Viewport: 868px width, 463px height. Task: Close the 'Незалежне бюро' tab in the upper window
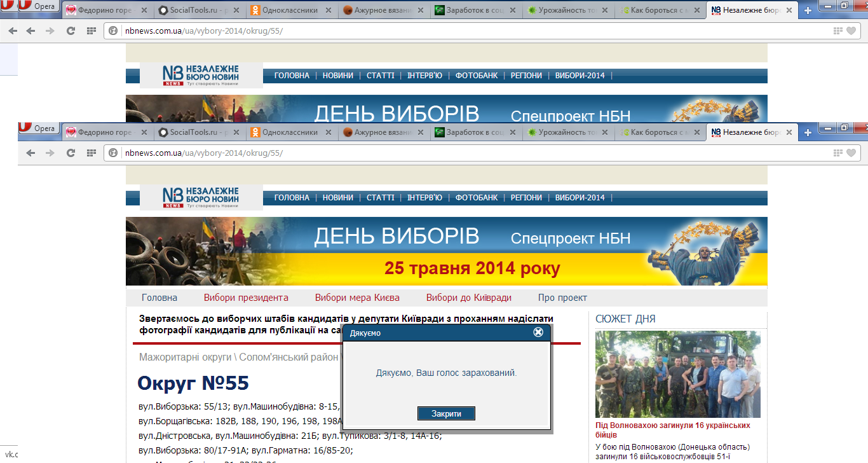pyautogui.click(x=790, y=10)
